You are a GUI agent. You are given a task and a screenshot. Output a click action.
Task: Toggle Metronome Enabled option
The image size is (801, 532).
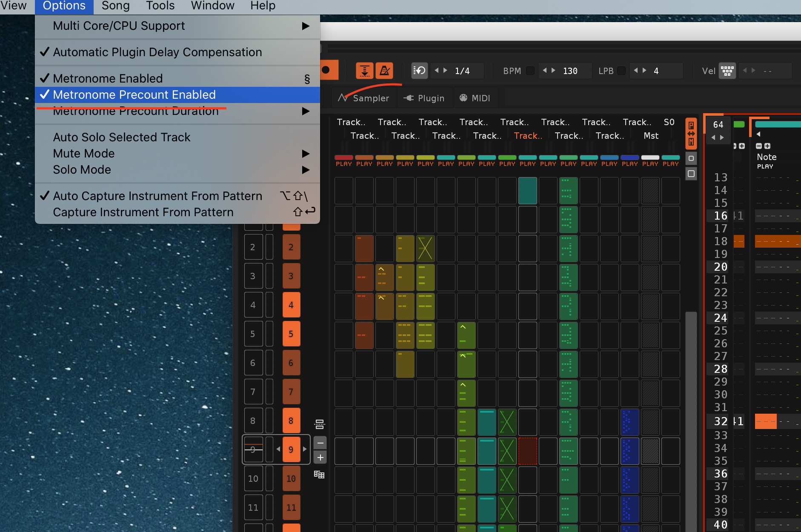click(x=177, y=78)
